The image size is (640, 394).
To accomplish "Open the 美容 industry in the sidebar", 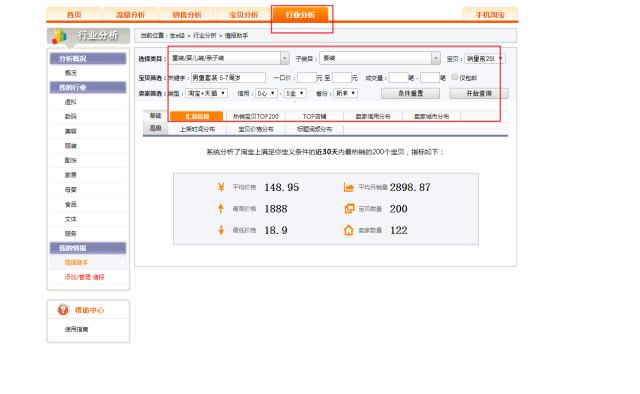I will point(71,131).
